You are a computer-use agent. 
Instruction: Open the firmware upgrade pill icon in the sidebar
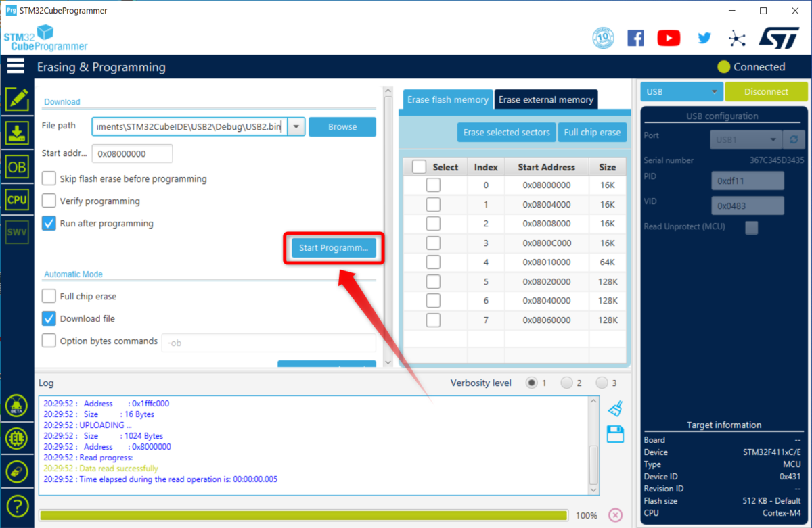click(17, 472)
